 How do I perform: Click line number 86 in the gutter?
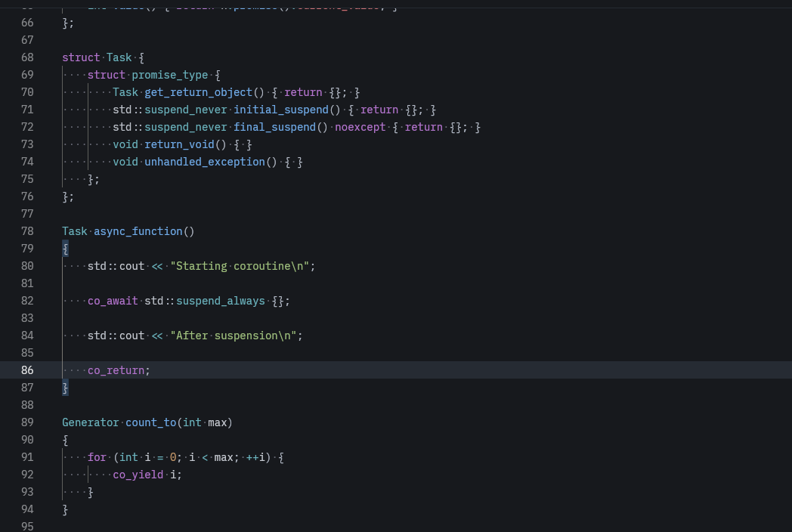tap(27, 370)
